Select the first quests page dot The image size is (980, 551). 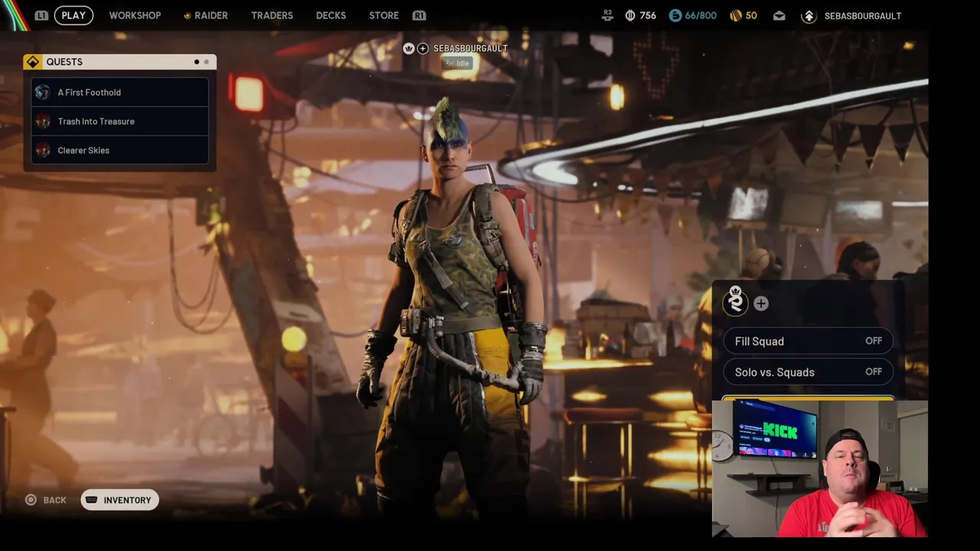[197, 62]
